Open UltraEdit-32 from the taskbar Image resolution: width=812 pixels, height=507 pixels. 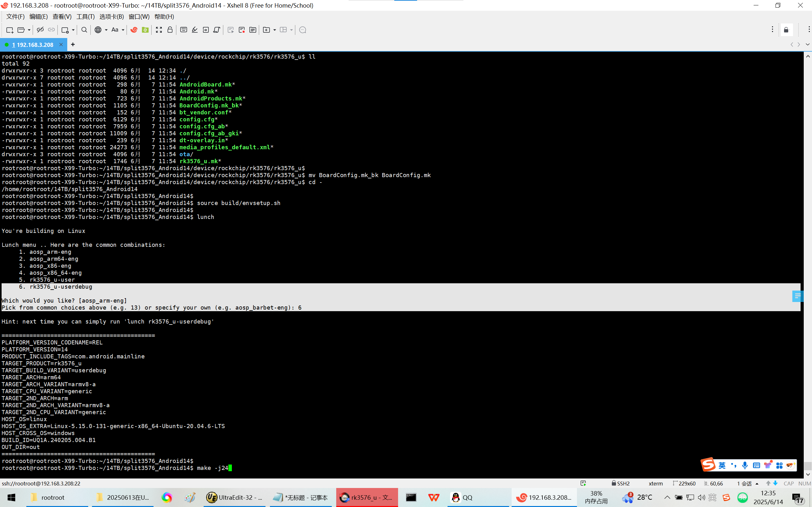coord(234,497)
